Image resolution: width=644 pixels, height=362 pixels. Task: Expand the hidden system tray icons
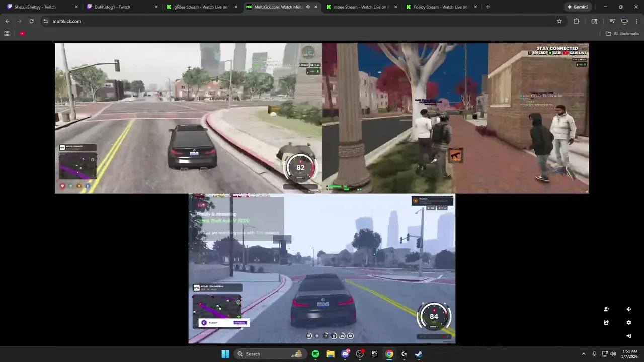(584, 354)
